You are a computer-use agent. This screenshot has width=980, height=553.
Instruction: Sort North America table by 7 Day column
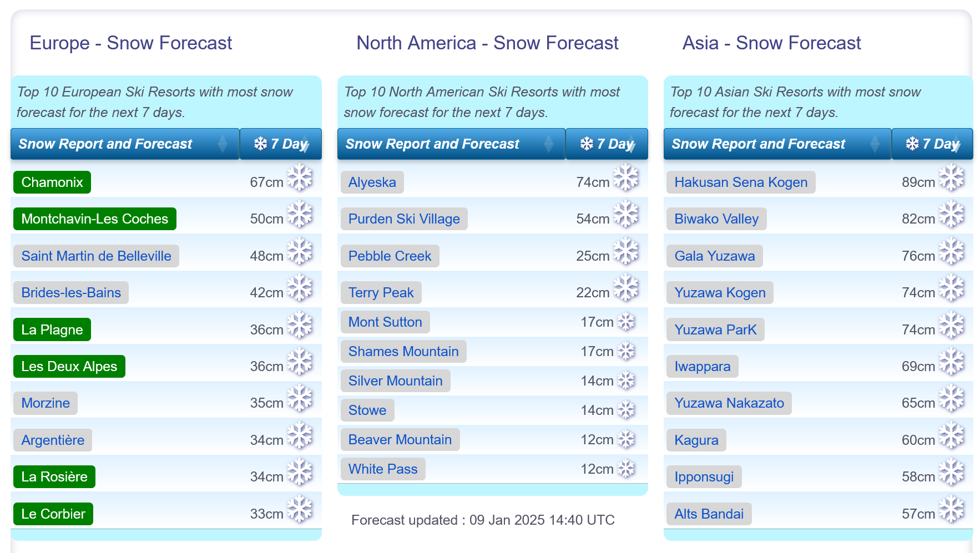click(x=607, y=144)
